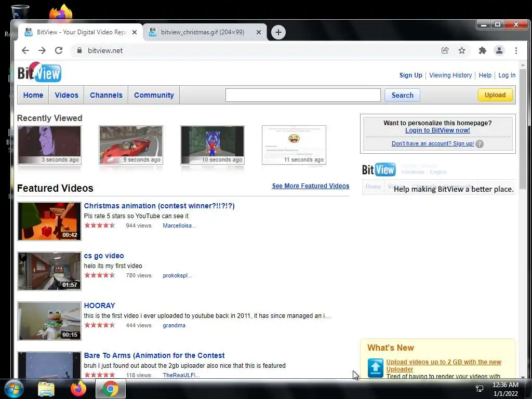Open the Recycle Bin desktop icon
This screenshot has width=532, height=399.
click(x=20, y=12)
